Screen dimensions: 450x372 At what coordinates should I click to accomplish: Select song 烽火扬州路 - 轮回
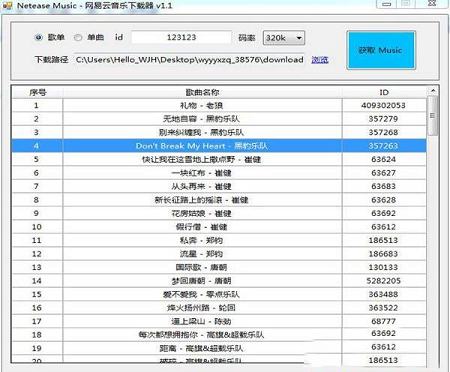[202, 308]
